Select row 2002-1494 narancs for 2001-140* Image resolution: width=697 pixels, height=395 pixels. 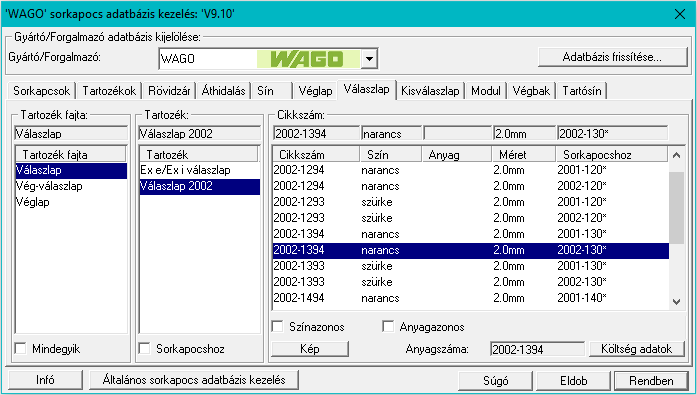[471, 298]
